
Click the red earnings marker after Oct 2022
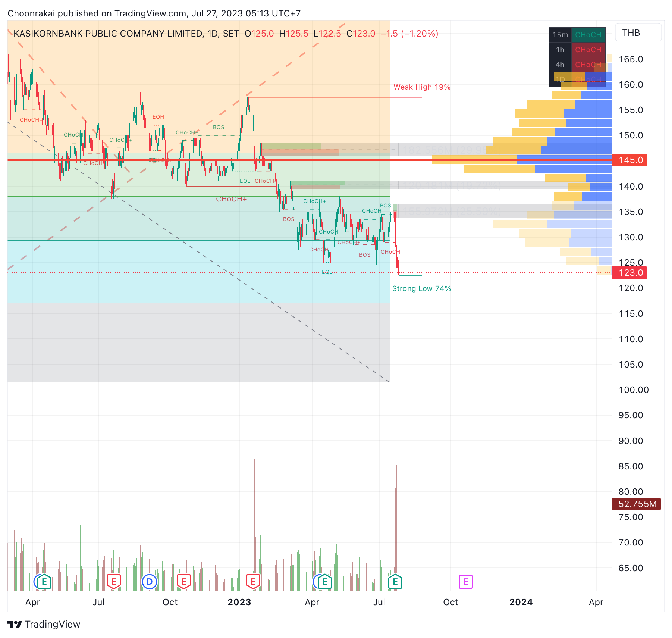(183, 581)
